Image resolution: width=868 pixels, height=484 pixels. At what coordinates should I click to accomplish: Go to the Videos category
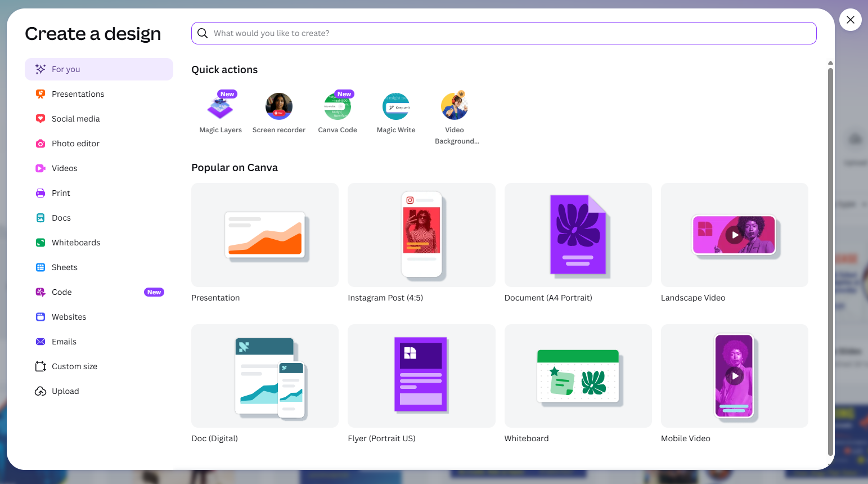tap(99, 168)
